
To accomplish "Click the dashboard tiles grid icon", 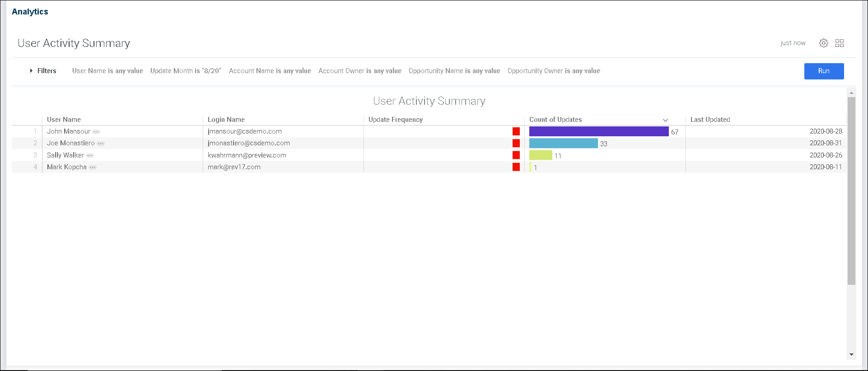I will (840, 43).
